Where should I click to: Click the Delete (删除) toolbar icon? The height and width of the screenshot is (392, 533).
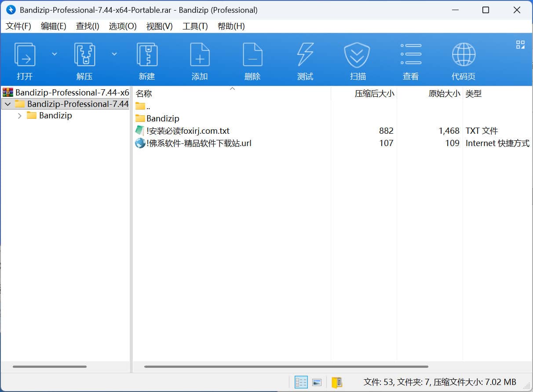tap(252, 55)
